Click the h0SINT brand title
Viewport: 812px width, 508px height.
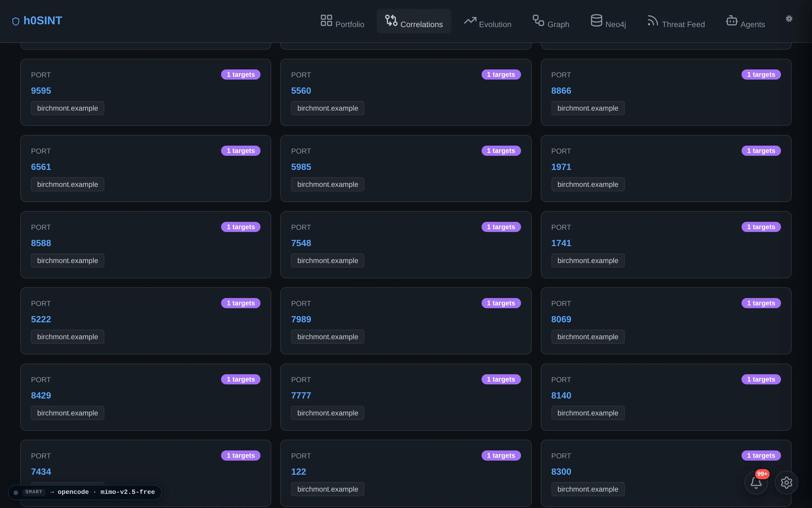click(x=43, y=21)
